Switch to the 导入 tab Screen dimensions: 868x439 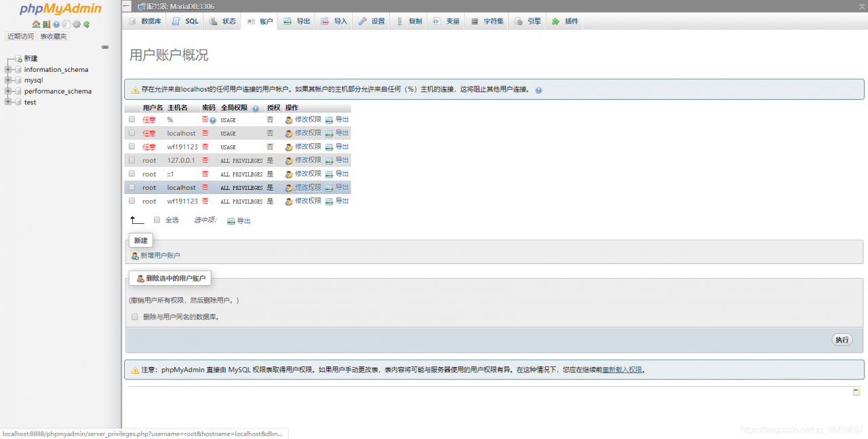pyautogui.click(x=334, y=21)
